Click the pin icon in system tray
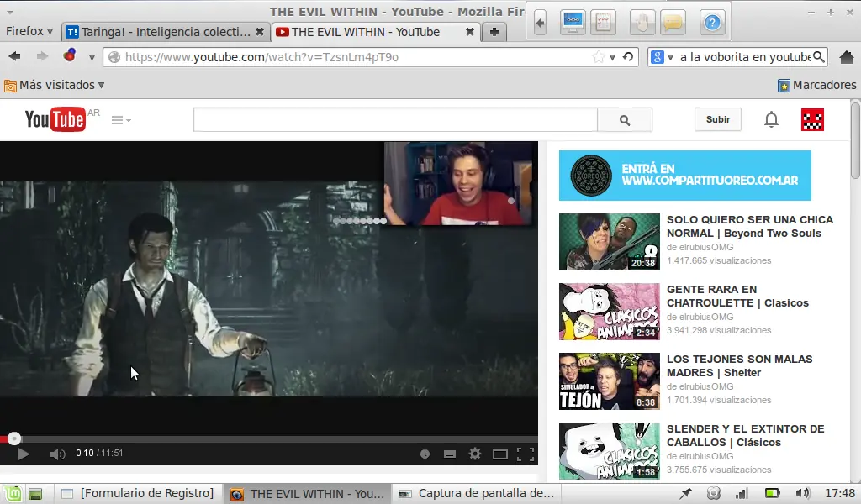 click(685, 493)
